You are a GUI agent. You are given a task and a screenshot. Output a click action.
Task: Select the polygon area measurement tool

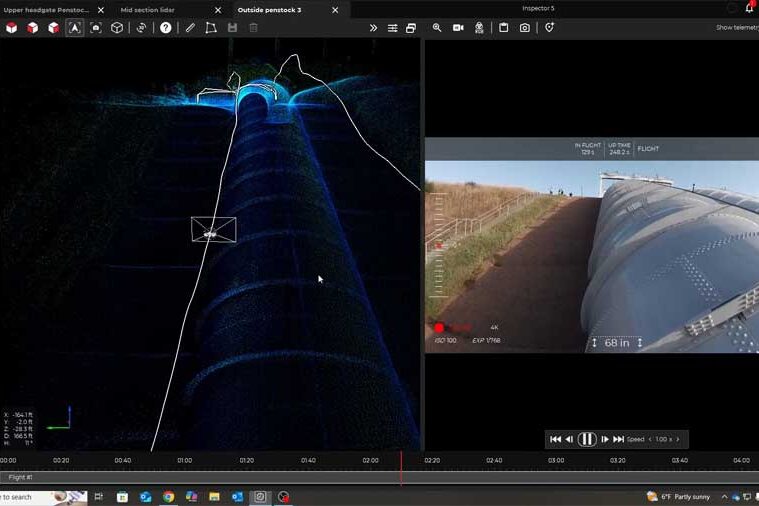(x=211, y=28)
